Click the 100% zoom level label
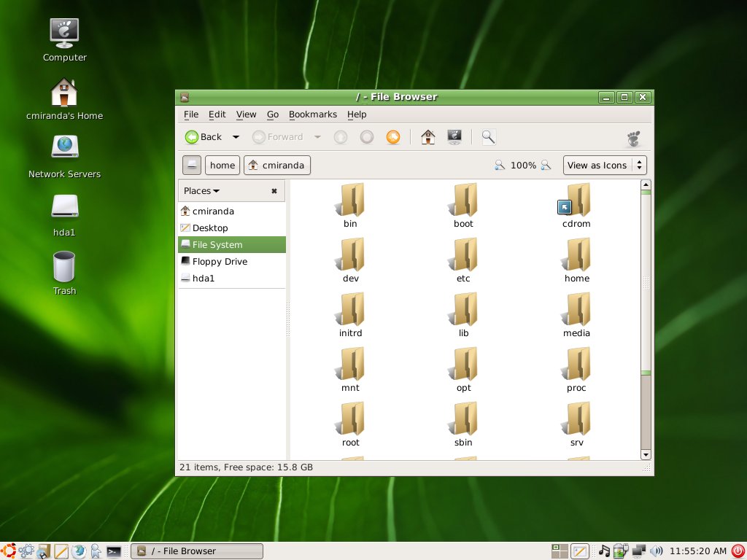Screen dimensions: 747x560 [523, 166]
